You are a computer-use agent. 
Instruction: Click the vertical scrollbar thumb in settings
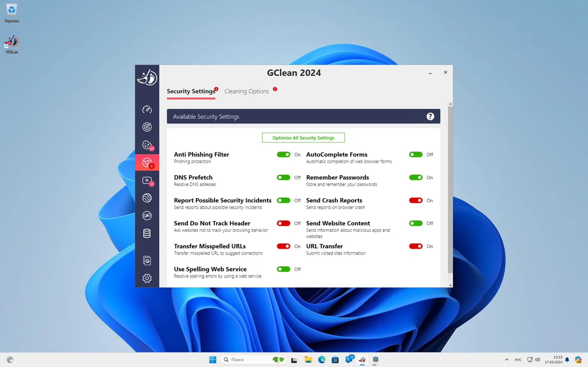[x=450, y=190]
